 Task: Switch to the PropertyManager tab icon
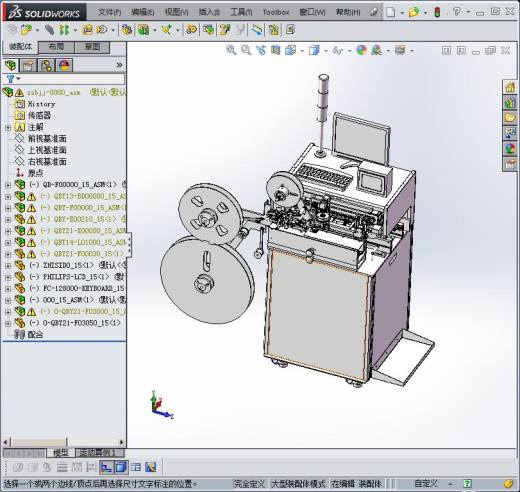pyautogui.click(x=29, y=65)
